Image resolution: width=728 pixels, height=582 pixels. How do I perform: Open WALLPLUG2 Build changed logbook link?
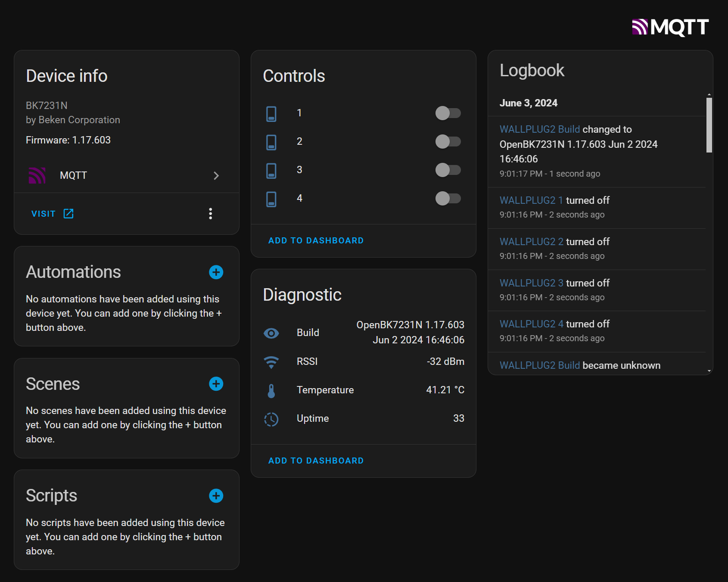(540, 129)
